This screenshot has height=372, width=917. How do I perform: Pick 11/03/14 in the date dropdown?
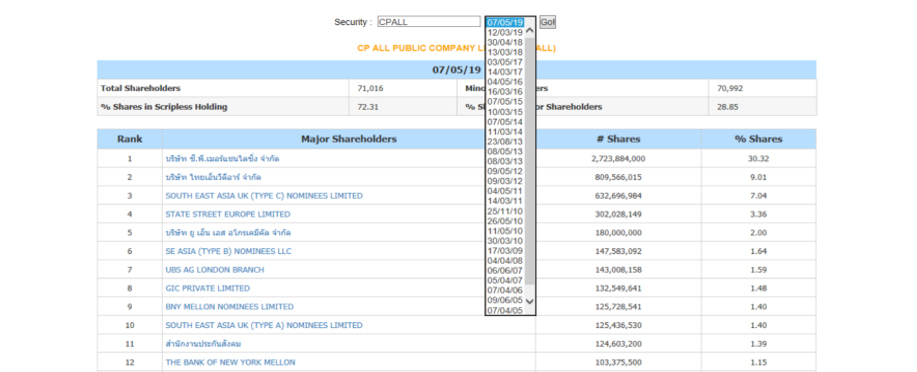[x=505, y=132]
